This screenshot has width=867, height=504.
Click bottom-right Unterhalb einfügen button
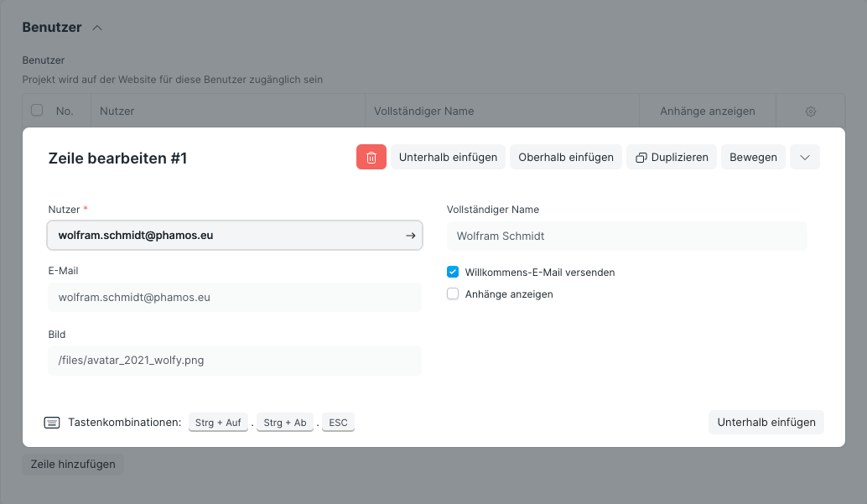(766, 423)
